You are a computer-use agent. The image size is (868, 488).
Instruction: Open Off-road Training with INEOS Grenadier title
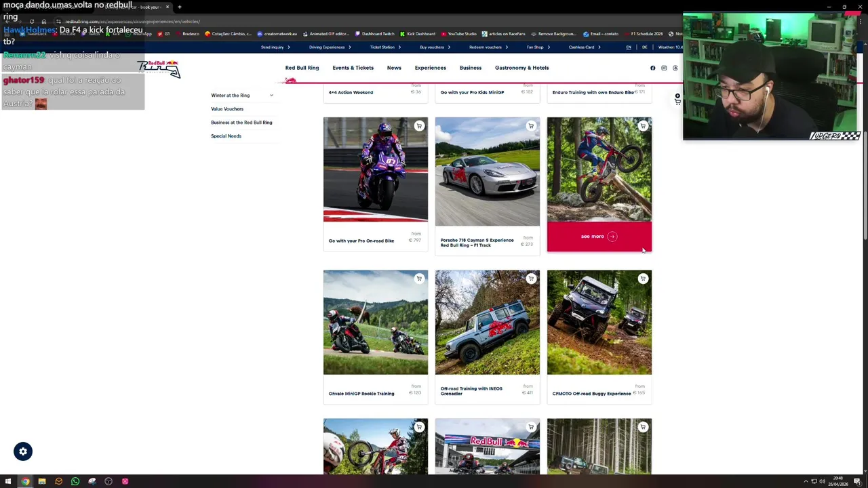tap(471, 391)
